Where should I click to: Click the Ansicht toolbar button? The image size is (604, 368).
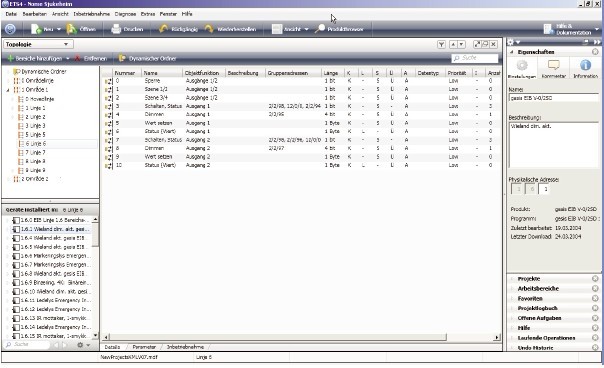[x=287, y=29]
